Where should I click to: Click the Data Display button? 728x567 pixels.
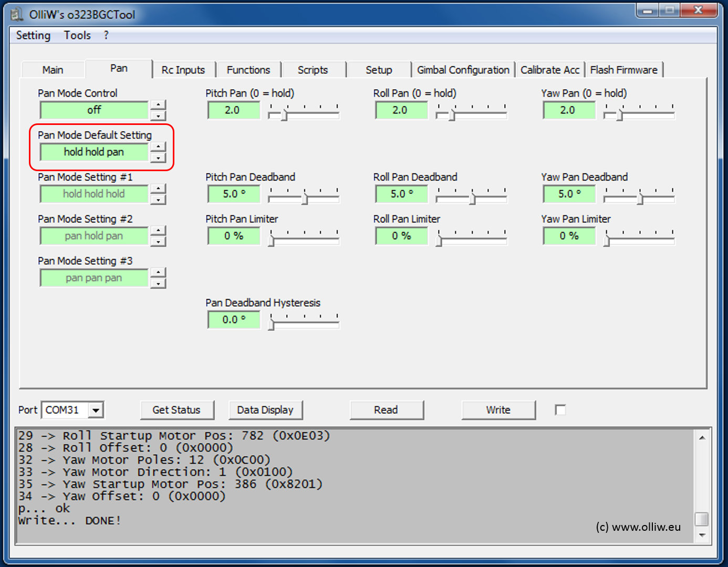tap(265, 410)
